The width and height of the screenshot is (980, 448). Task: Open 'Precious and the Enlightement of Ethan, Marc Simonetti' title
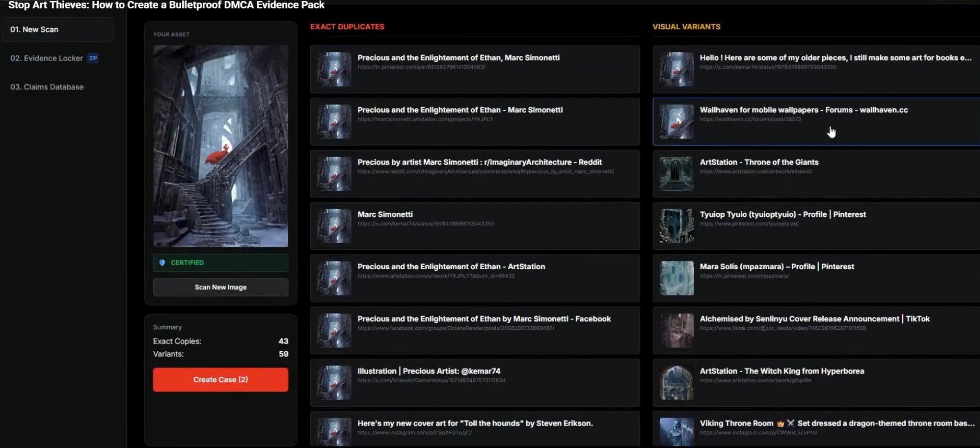click(x=459, y=58)
